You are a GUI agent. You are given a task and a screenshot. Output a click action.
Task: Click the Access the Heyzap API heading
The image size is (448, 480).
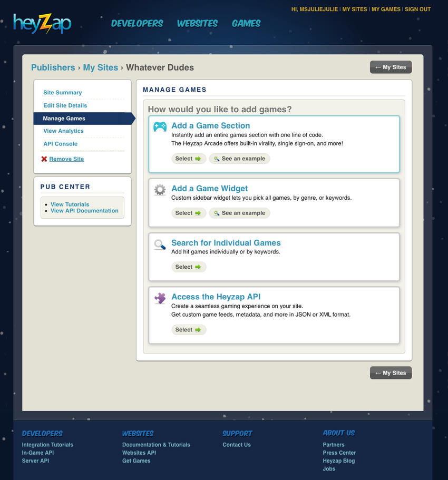click(x=216, y=297)
